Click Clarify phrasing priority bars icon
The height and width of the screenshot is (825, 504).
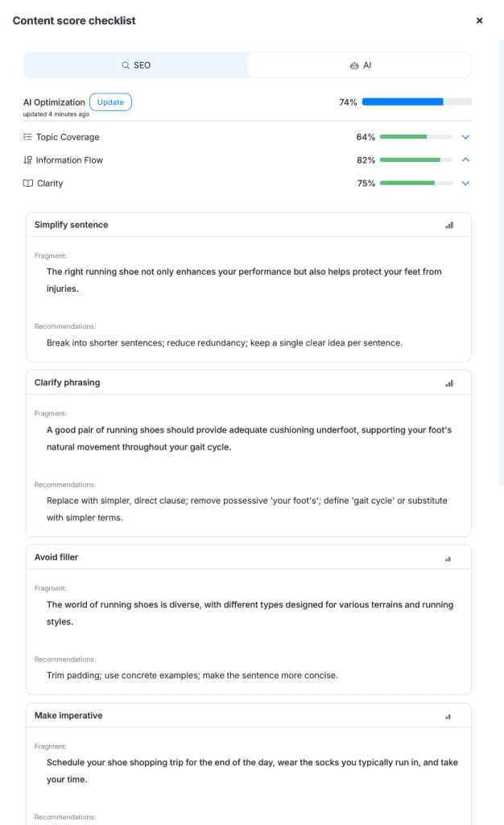(x=449, y=383)
